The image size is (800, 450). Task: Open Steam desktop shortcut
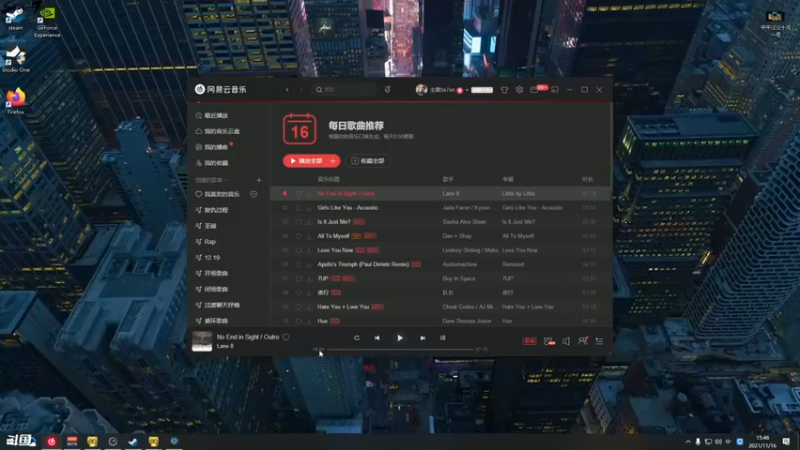click(15, 17)
